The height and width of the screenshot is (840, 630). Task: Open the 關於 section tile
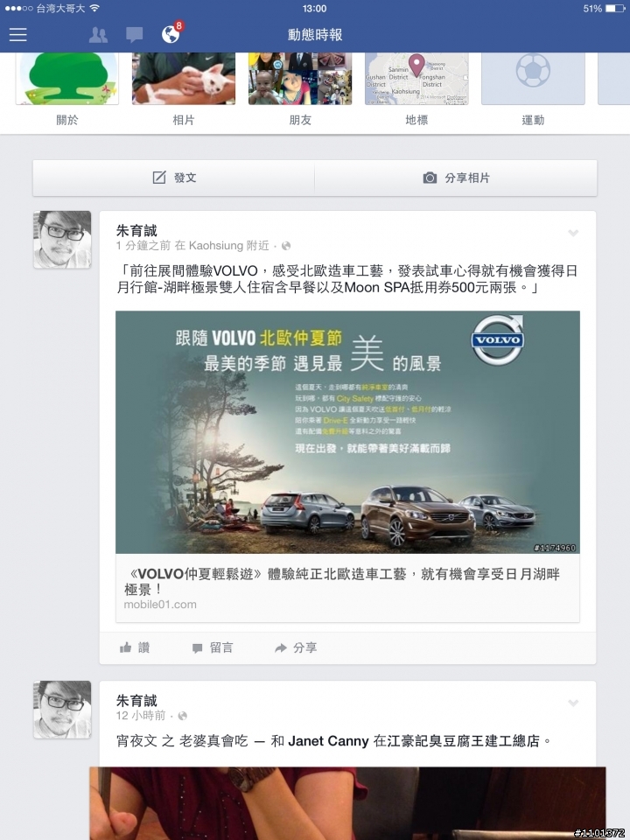coord(67,89)
